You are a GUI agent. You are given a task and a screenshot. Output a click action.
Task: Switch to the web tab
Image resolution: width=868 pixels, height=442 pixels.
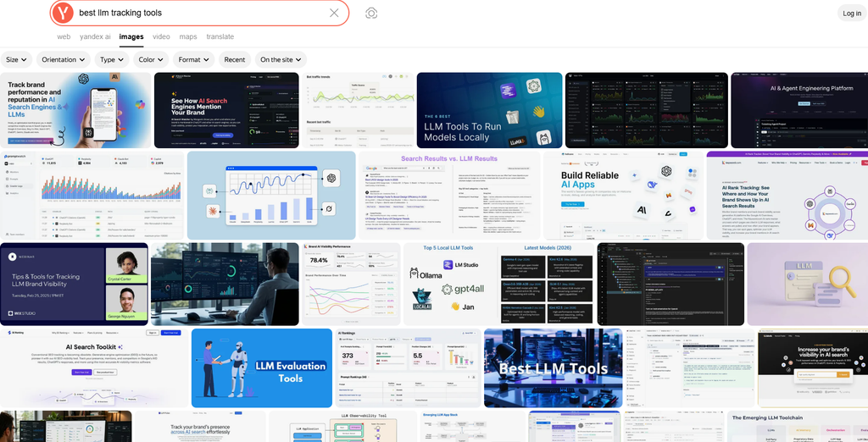[x=64, y=36]
